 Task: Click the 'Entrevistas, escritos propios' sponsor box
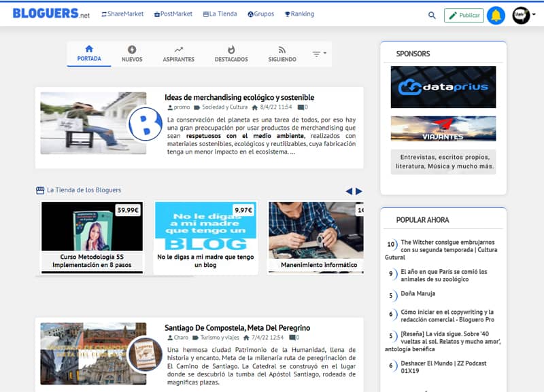(x=443, y=162)
